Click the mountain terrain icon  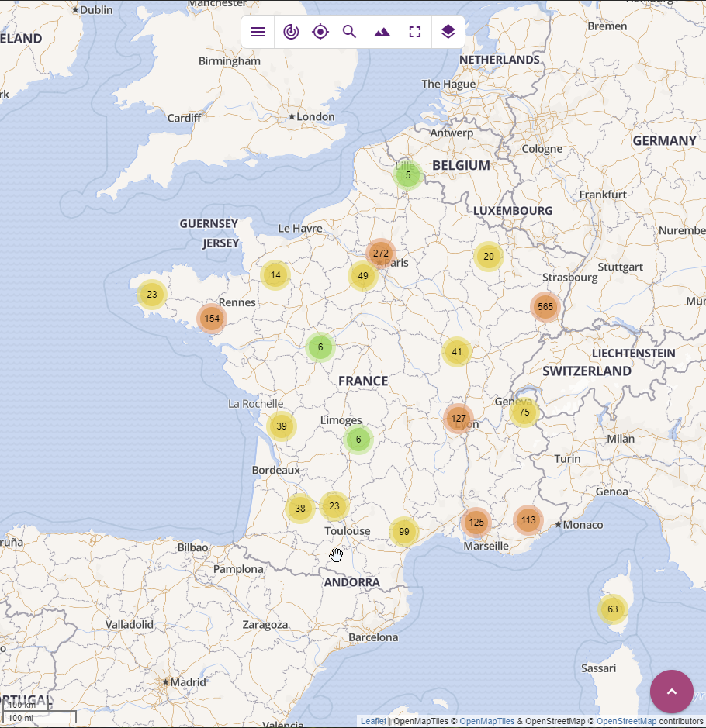pyautogui.click(x=382, y=32)
